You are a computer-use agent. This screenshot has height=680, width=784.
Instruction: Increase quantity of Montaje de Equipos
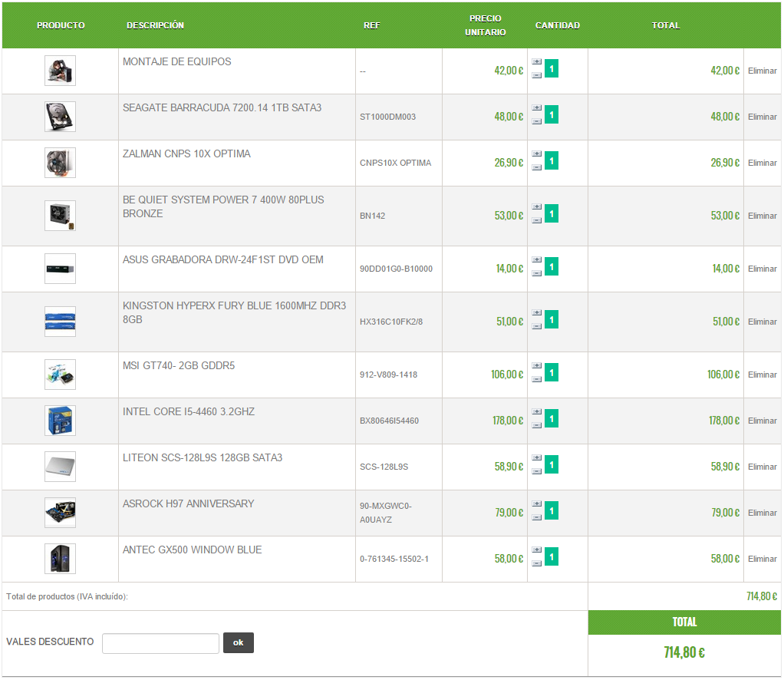click(536, 61)
